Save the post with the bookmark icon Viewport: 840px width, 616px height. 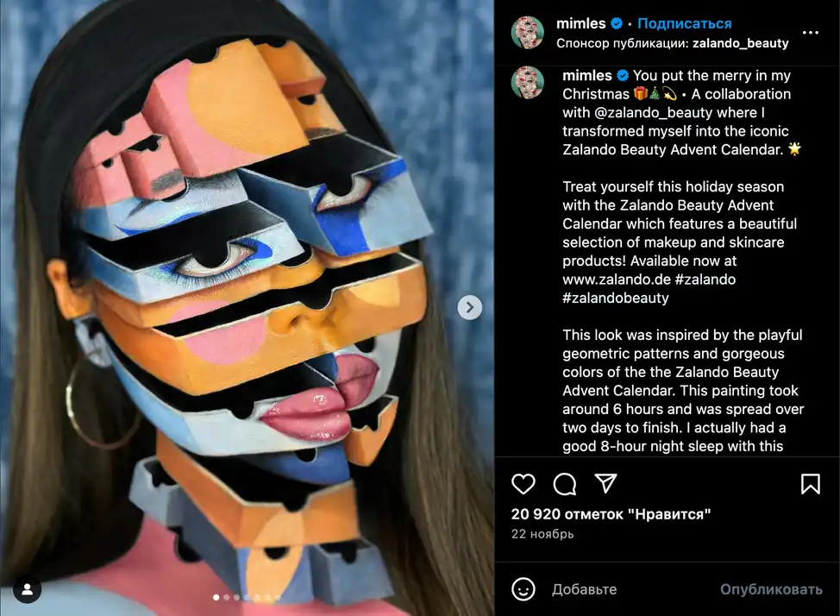(x=810, y=484)
